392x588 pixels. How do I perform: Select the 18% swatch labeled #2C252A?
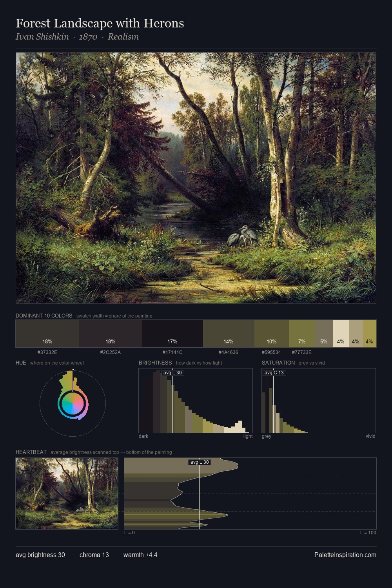pyautogui.click(x=111, y=334)
